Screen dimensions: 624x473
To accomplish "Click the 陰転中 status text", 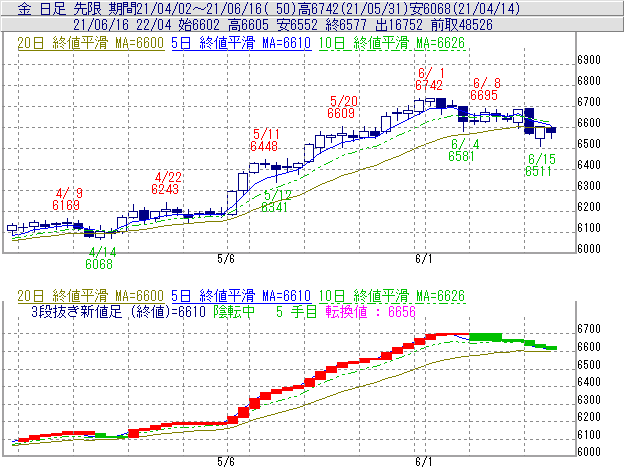I will [234, 312].
